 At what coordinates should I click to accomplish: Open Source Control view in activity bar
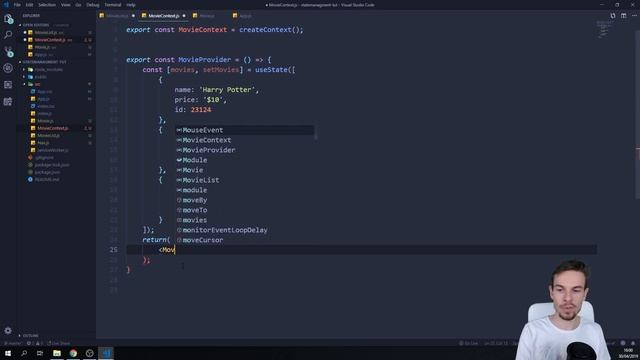(8, 51)
